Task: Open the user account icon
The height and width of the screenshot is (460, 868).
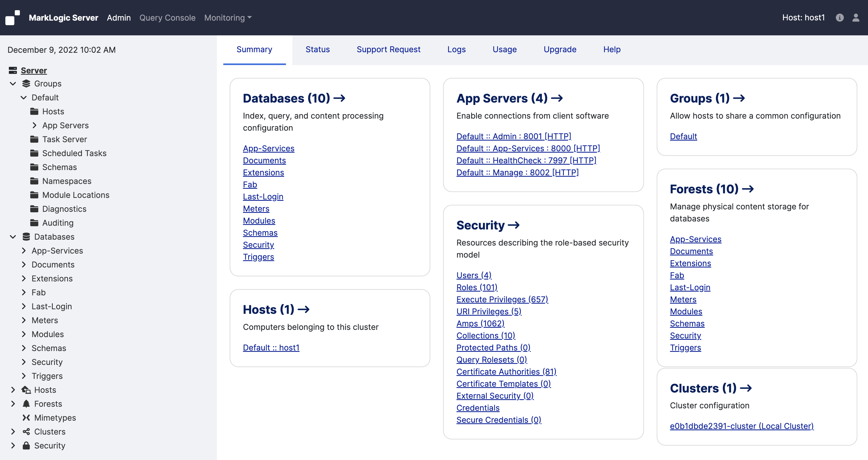Action: click(856, 17)
